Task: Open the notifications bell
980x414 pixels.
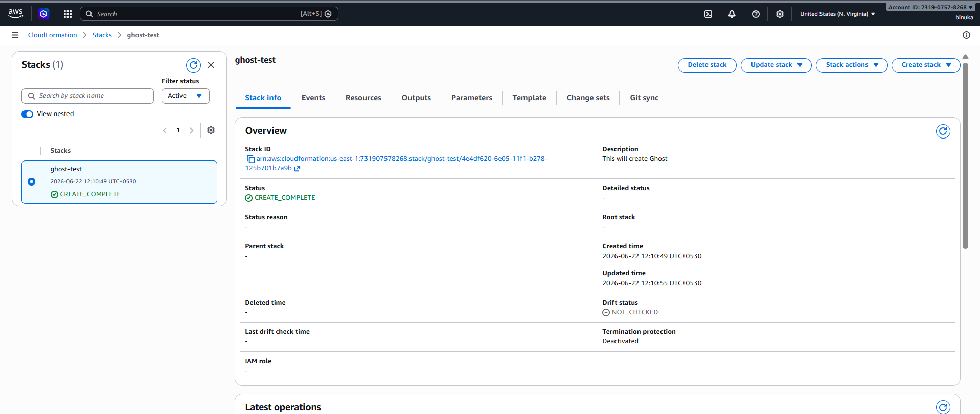Action: click(x=732, y=14)
